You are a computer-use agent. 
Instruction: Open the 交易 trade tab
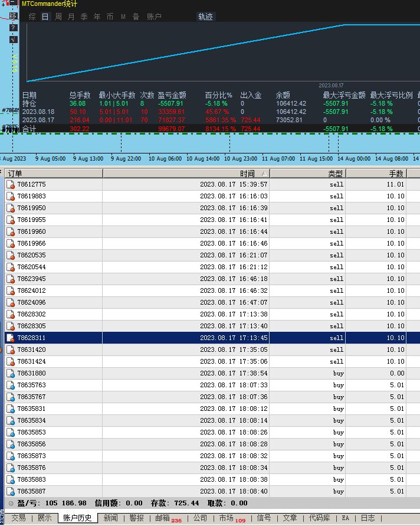[x=18, y=518]
